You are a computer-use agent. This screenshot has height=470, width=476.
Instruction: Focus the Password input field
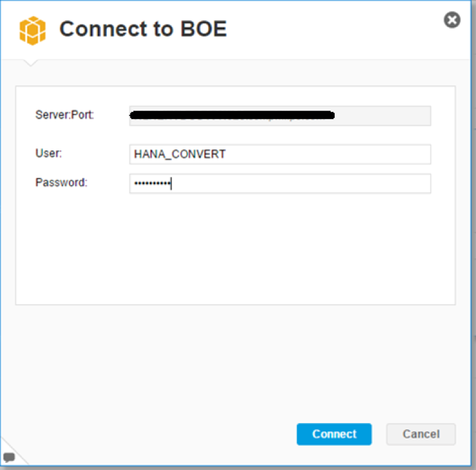click(x=280, y=184)
